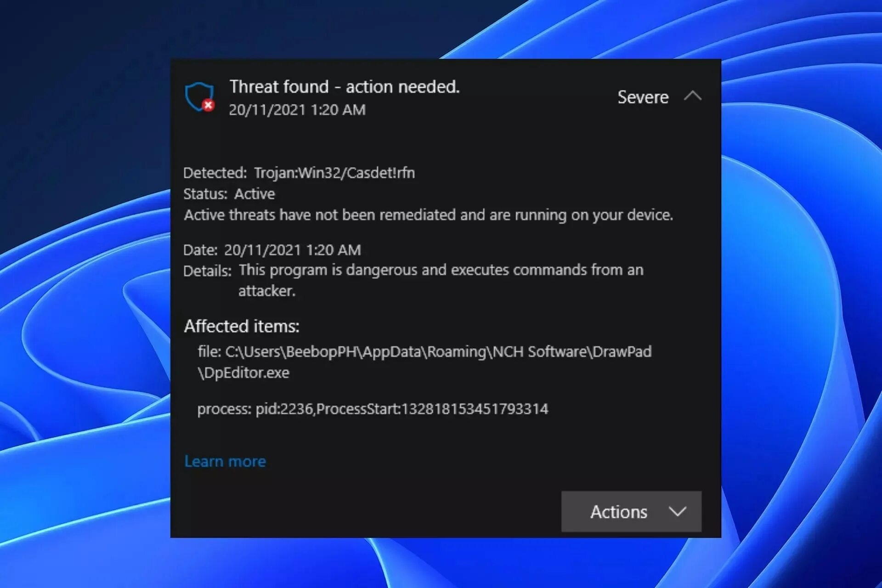Click the red X badge on shield
This screenshot has height=588, width=882.
point(208,105)
